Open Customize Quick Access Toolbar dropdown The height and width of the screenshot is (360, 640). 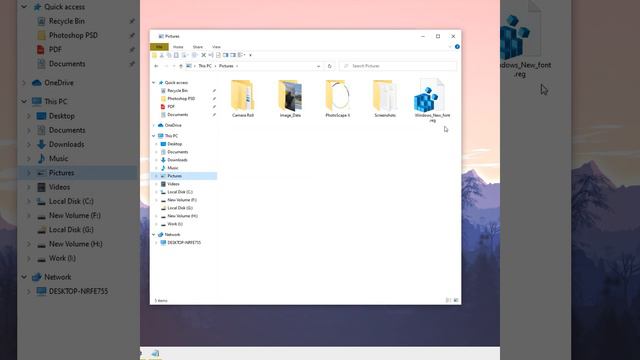(x=250, y=55)
